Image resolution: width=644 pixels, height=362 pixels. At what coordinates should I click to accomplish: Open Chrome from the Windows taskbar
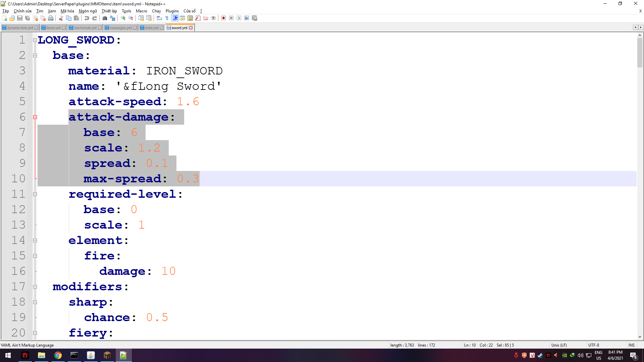[58, 355]
